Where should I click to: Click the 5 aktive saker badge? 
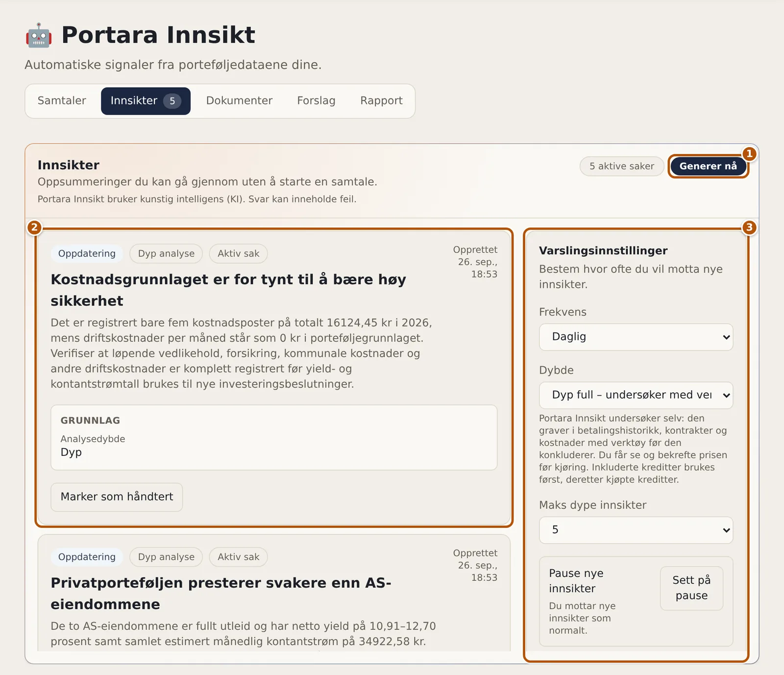(622, 166)
